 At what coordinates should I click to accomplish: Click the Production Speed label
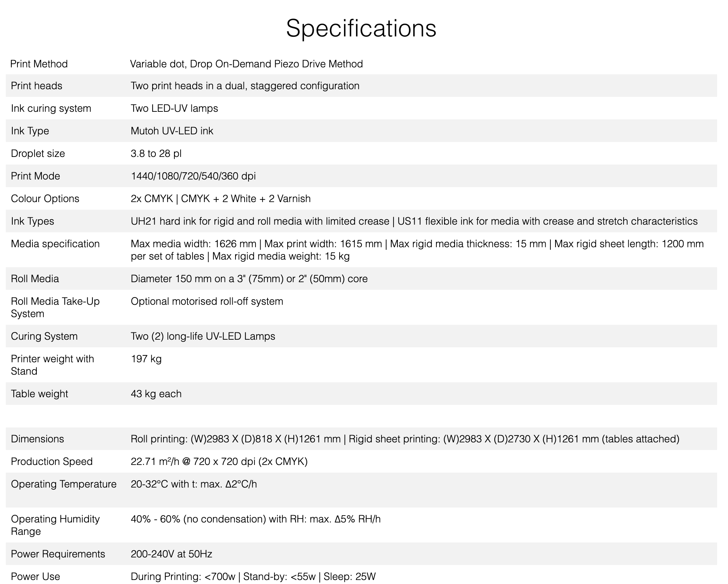click(52, 462)
